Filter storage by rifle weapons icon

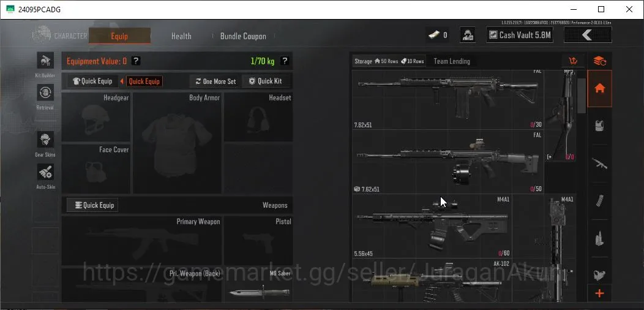click(x=600, y=163)
